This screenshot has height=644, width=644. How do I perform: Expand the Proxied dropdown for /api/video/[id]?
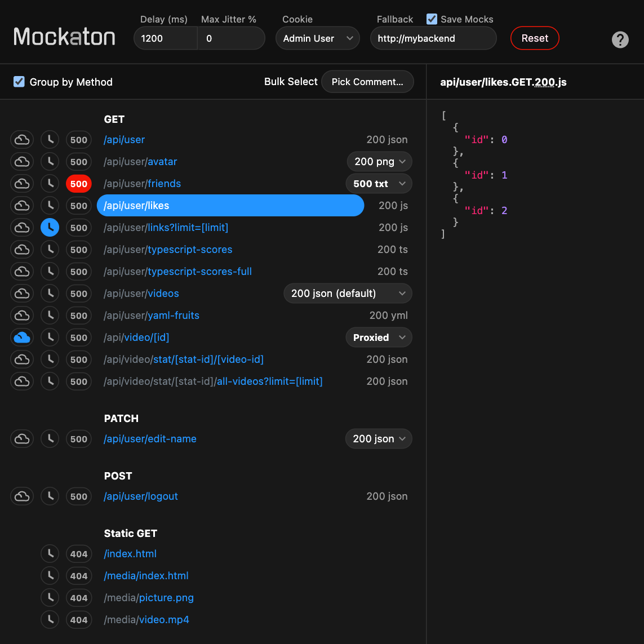pos(379,337)
